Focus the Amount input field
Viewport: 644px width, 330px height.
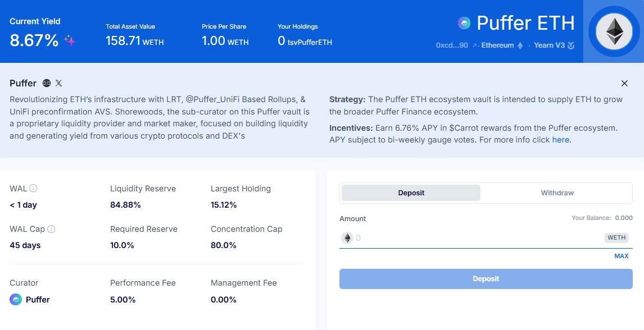tap(478, 238)
